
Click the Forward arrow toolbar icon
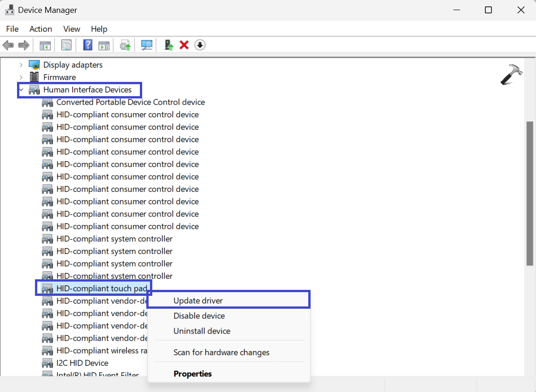pyautogui.click(x=23, y=45)
